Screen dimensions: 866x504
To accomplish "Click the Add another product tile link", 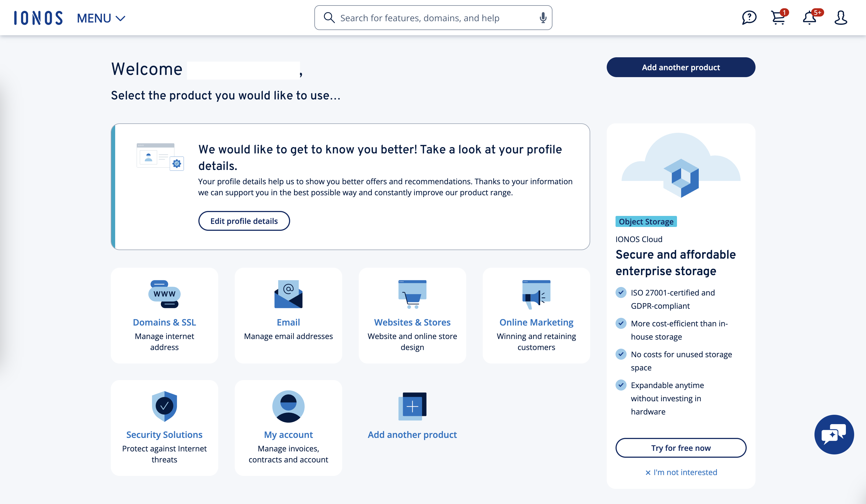I will coord(412,435).
